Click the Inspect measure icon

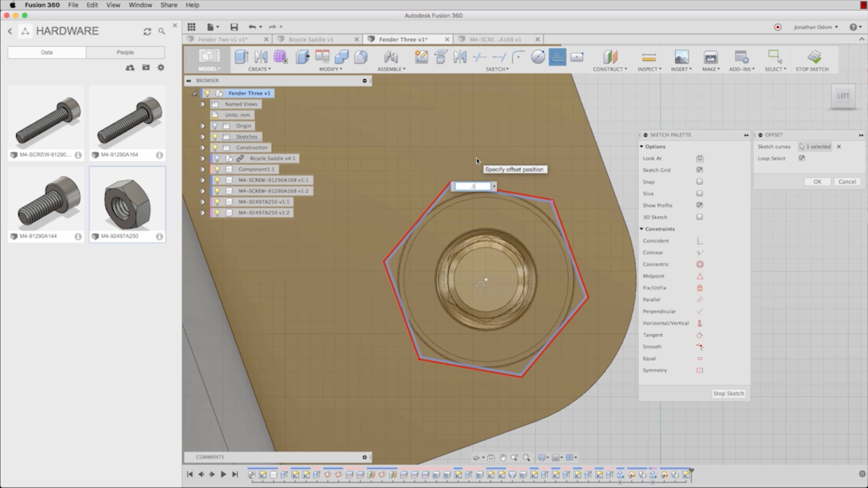click(x=649, y=57)
